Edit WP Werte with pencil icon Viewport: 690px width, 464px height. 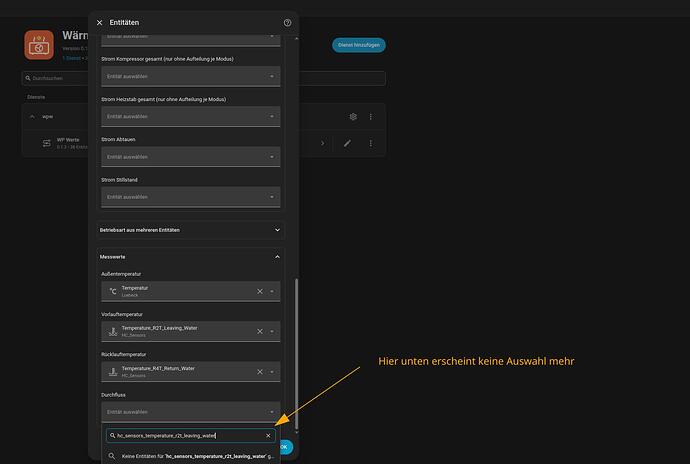click(347, 143)
